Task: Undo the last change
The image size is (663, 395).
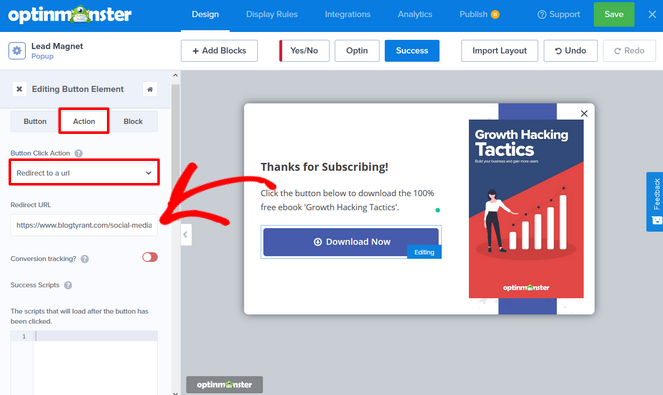Action: coord(570,51)
